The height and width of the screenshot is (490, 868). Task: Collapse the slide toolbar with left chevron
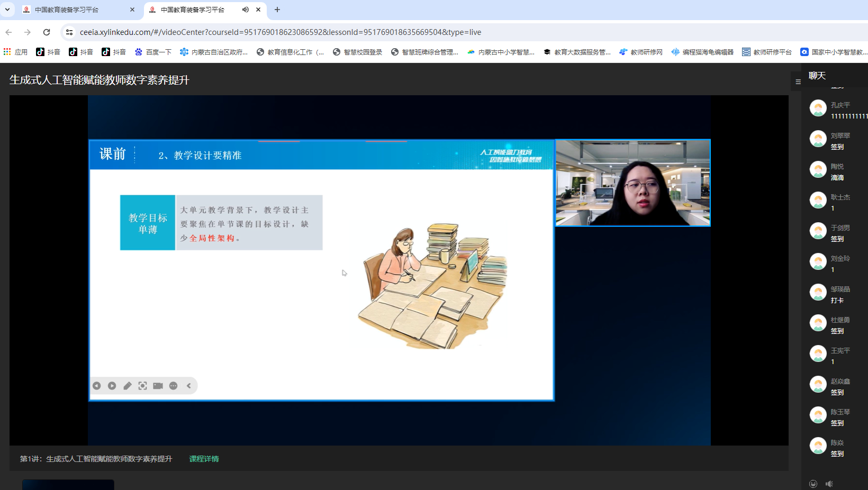pyautogui.click(x=189, y=386)
